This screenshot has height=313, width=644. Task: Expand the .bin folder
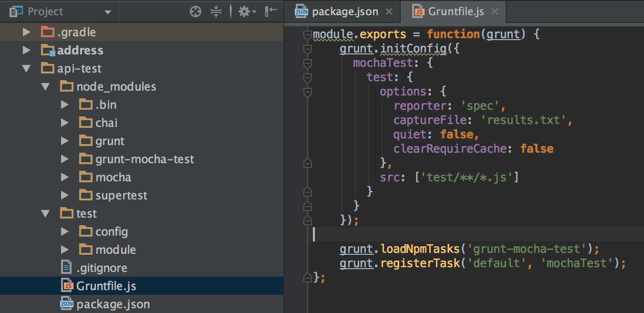[x=64, y=105]
